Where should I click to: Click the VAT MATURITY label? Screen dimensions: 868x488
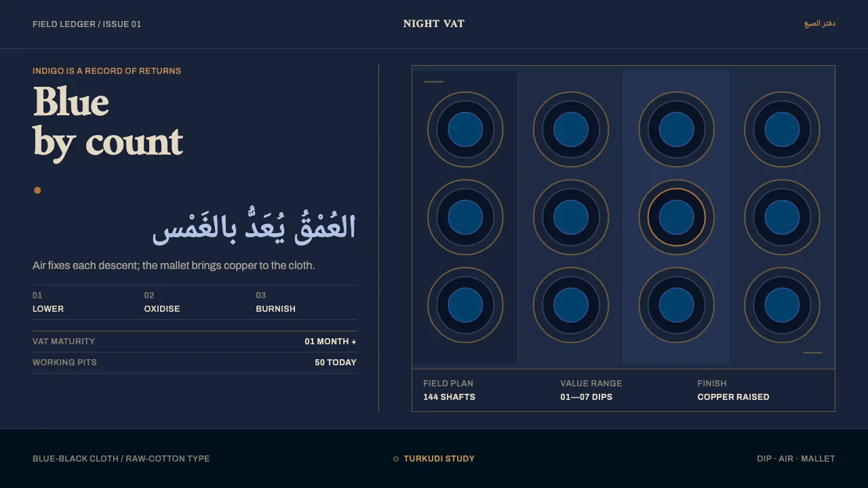[64, 342]
